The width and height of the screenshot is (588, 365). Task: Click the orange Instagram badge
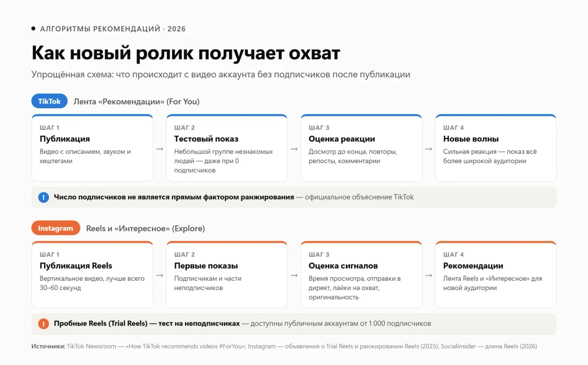click(56, 228)
